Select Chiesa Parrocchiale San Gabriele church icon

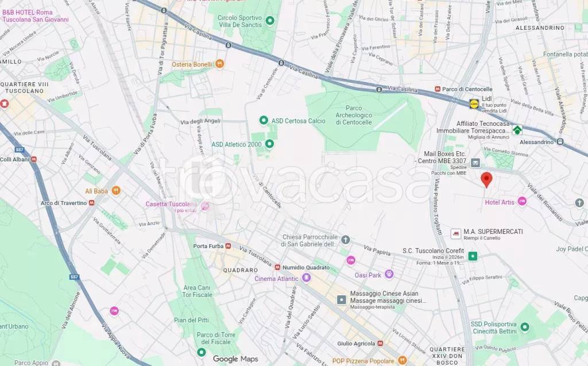pos(345,239)
